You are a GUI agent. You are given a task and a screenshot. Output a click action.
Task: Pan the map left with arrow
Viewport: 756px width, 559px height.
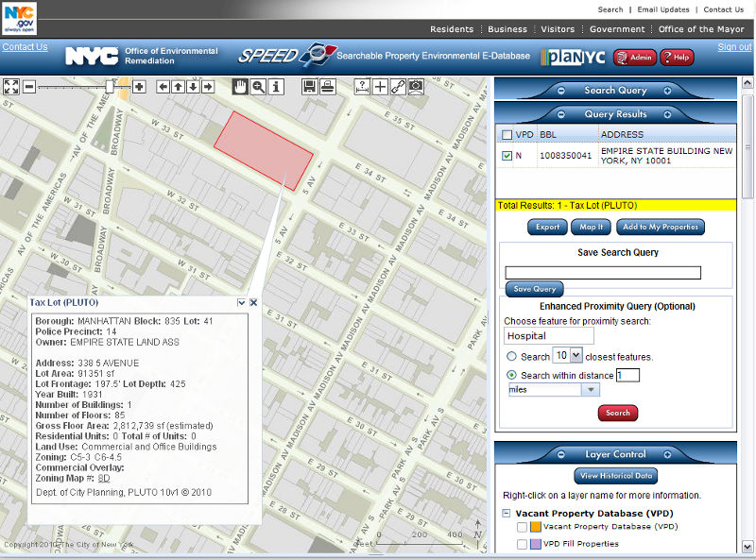[163, 87]
